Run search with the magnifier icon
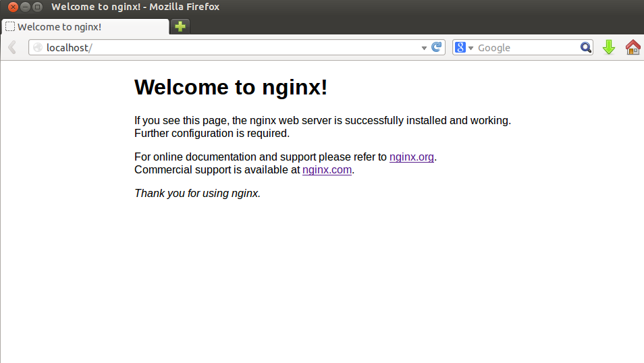 pos(586,48)
